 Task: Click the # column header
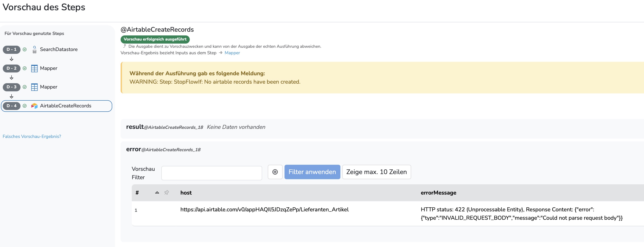pyautogui.click(x=137, y=193)
